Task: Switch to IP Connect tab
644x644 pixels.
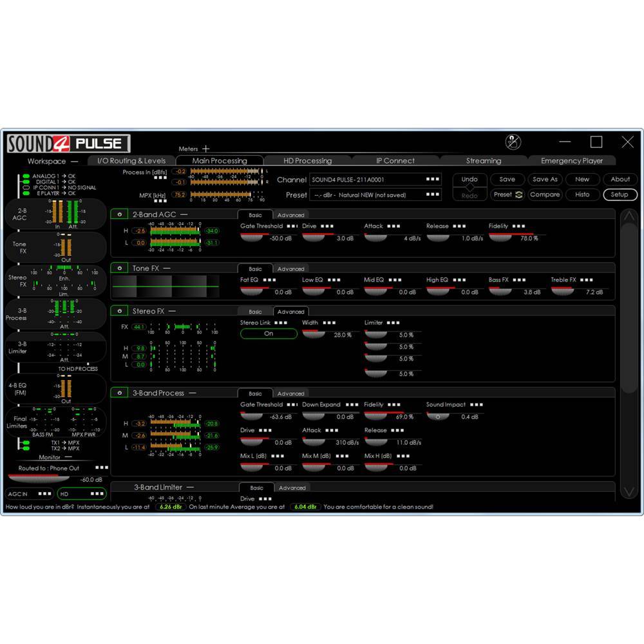Action: pos(395,160)
